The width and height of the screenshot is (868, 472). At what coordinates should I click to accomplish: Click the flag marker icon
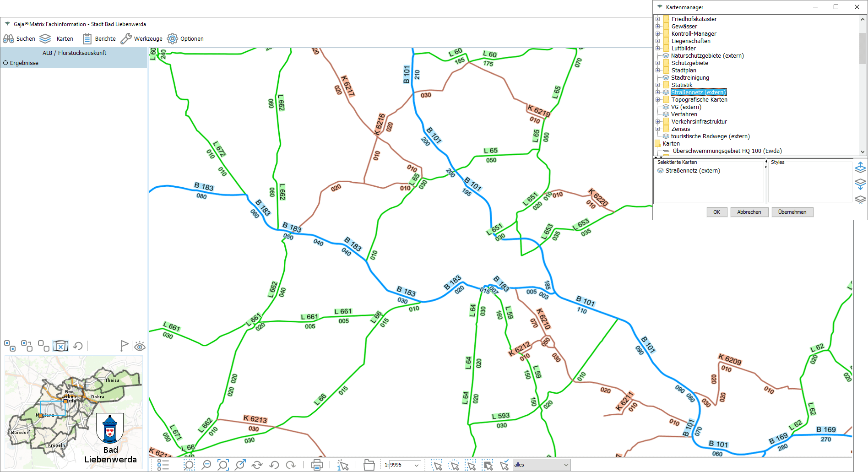(124, 346)
